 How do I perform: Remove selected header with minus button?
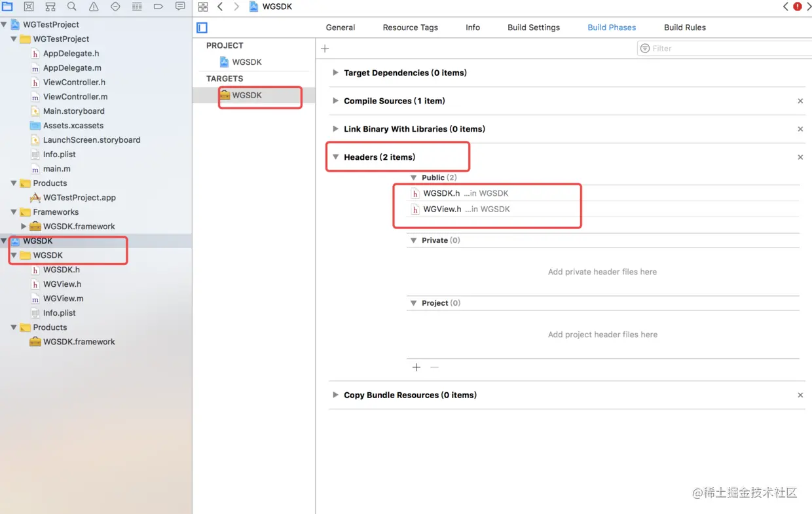tap(434, 367)
